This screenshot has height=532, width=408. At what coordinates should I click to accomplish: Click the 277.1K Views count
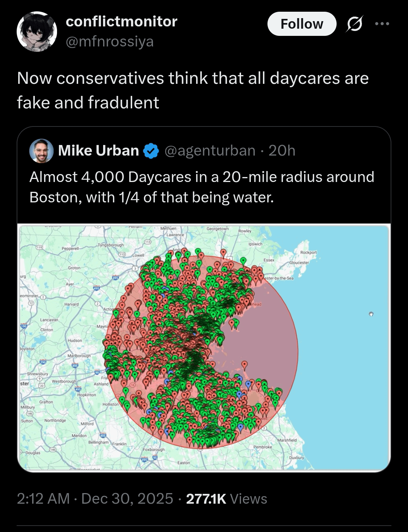point(227,498)
